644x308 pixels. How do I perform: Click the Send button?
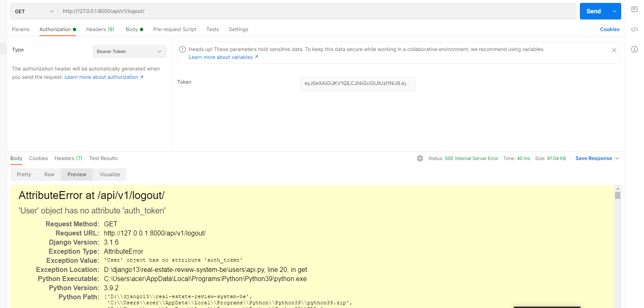tap(594, 11)
